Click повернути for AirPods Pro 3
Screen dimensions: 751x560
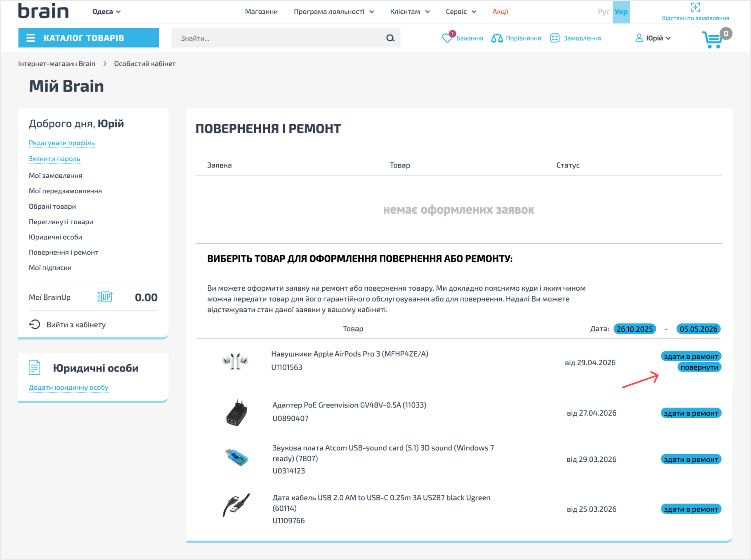click(699, 367)
